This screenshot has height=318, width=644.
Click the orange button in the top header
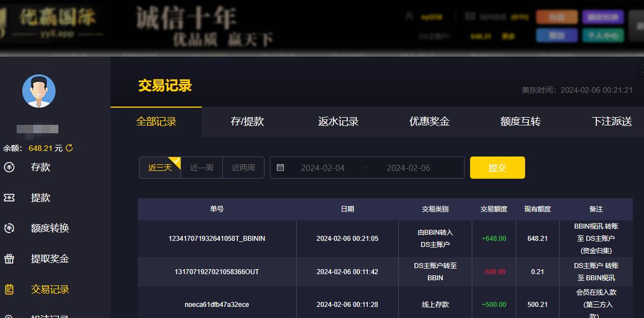[x=557, y=17]
